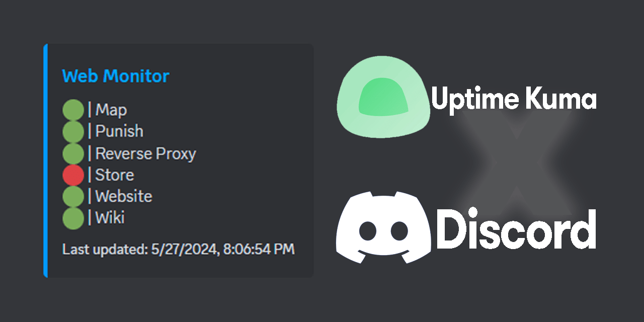The width and height of the screenshot is (644, 322).
Task: Click the green circle beside Reverse Proxy
Action: tap(73, 153)
